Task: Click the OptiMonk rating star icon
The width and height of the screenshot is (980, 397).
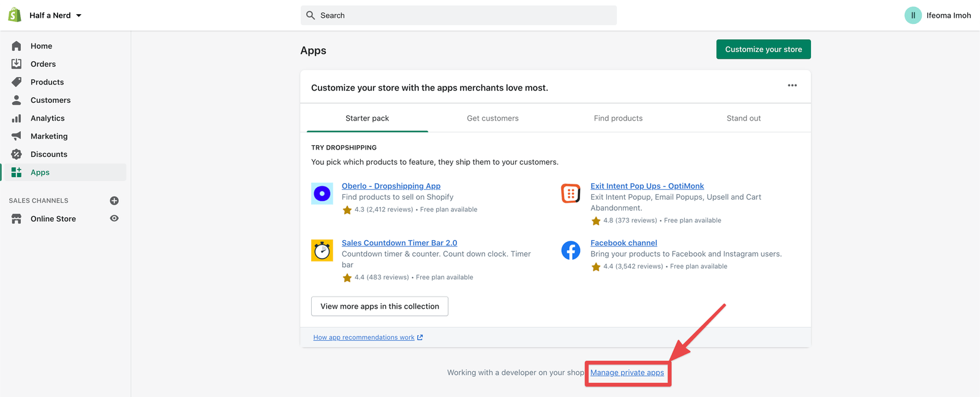Action: coord(596,221)
